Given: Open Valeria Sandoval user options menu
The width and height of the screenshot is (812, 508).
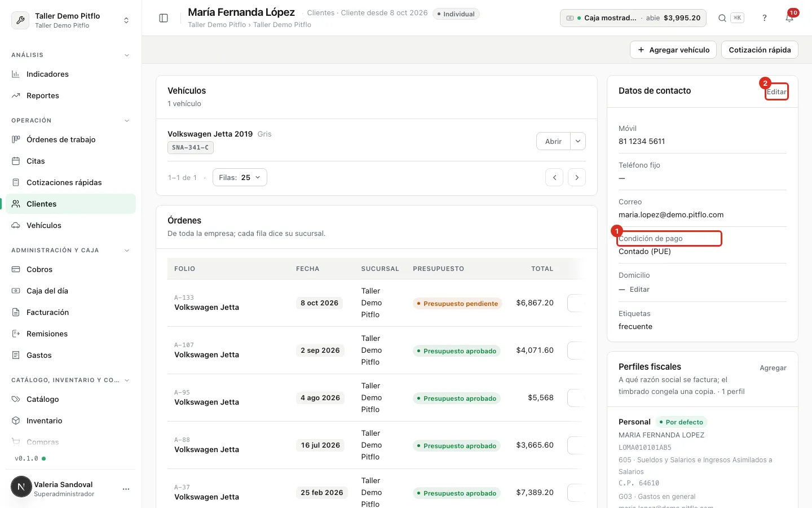Looking at the screenshot, I should click(x=126, y=489).
